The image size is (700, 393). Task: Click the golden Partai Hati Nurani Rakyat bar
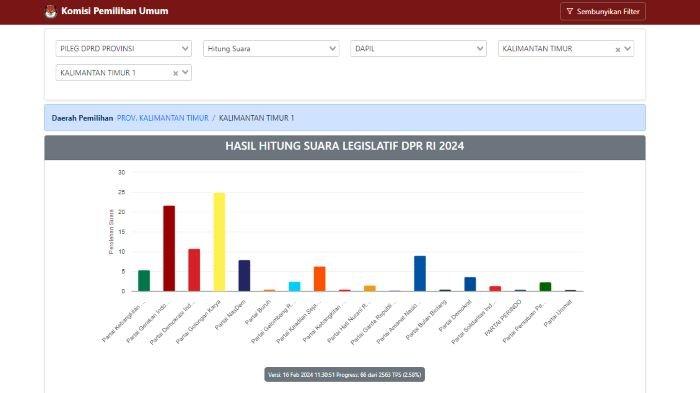pos(370,288)
